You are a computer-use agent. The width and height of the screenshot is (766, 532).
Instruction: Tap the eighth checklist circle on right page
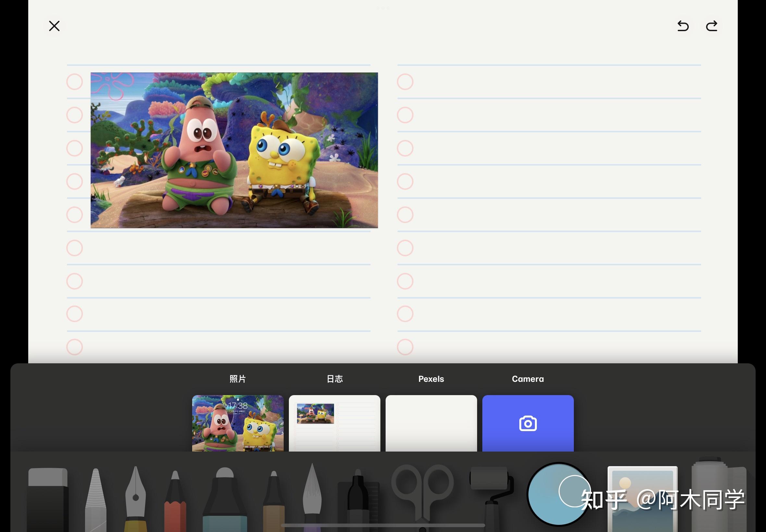(x=405, y=314)
